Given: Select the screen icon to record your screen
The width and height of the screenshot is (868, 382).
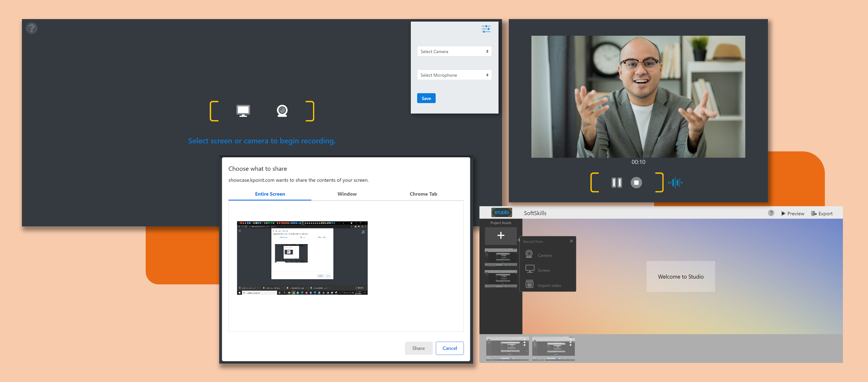Looking at the screenshot, I should point(243,111).
